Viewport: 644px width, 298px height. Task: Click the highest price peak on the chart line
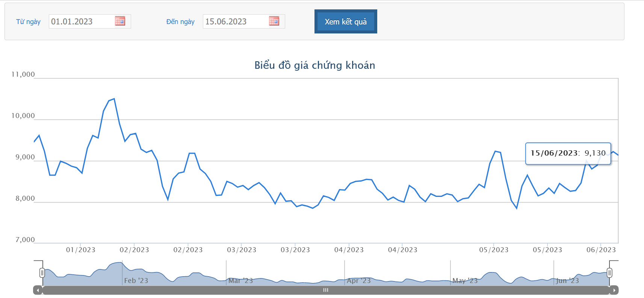tap(114, 99)
